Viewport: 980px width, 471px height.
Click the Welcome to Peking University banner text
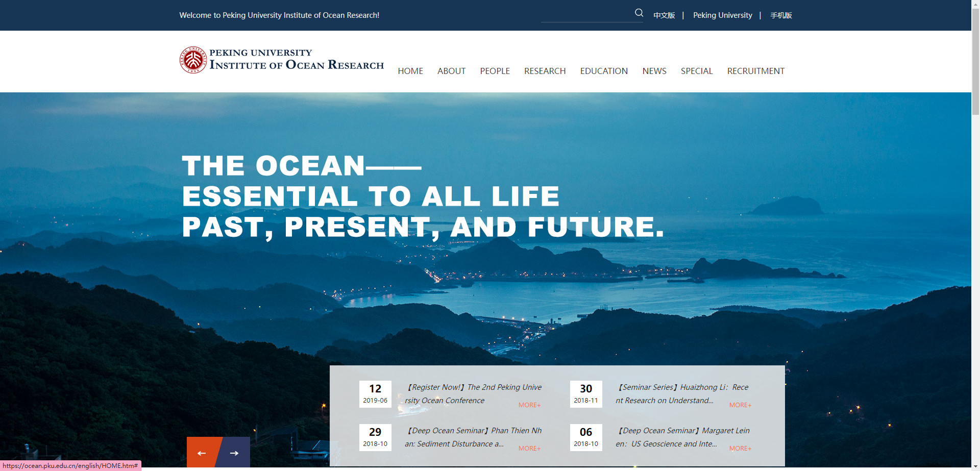tap(279, 15)
